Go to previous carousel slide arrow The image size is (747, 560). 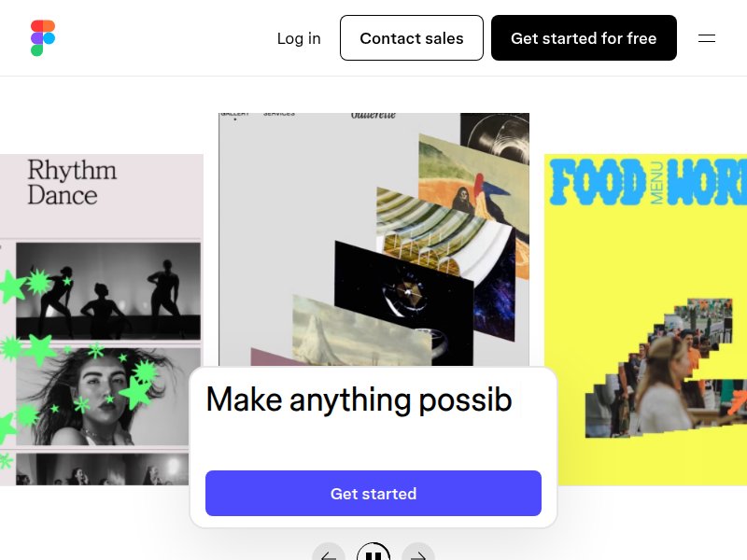coord(329,553)
